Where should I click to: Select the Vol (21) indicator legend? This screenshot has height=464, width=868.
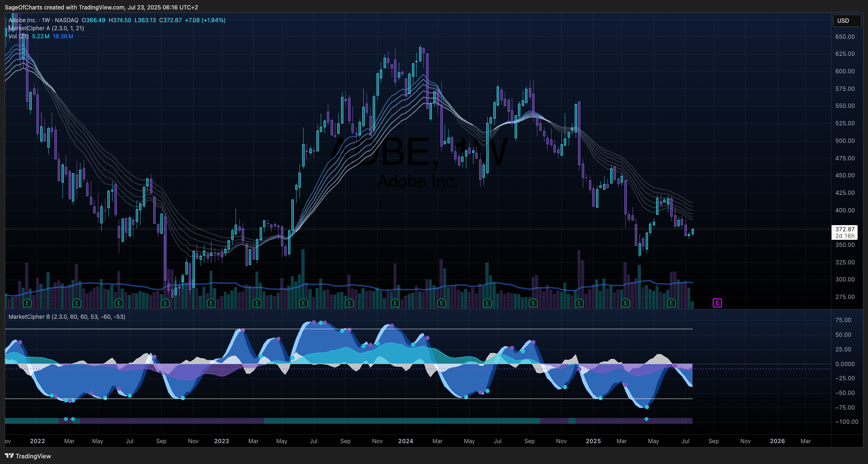18,36
